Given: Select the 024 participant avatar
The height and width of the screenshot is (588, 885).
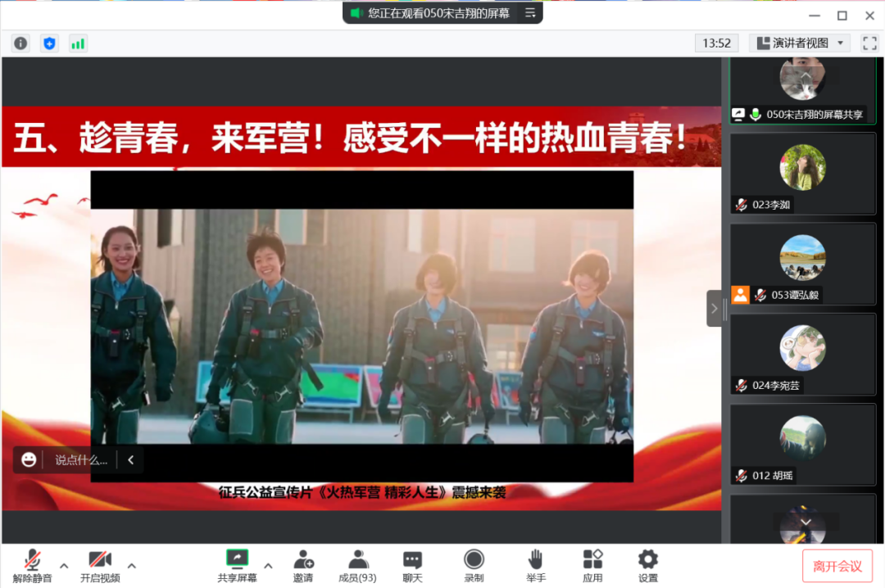Looking at the screenshot, I should 802,347.
